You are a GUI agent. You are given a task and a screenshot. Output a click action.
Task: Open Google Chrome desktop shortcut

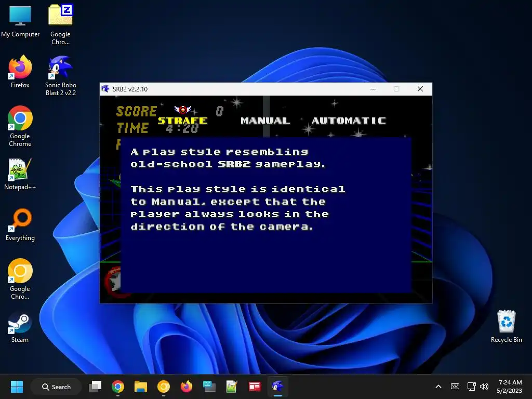click(x=20, y=126)
